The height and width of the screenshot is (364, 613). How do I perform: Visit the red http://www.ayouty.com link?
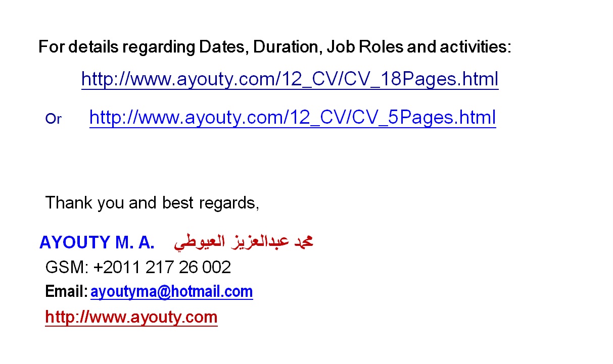pos(131,317)
